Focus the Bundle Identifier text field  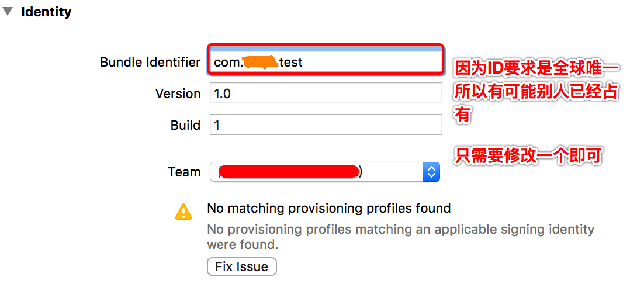326,60
